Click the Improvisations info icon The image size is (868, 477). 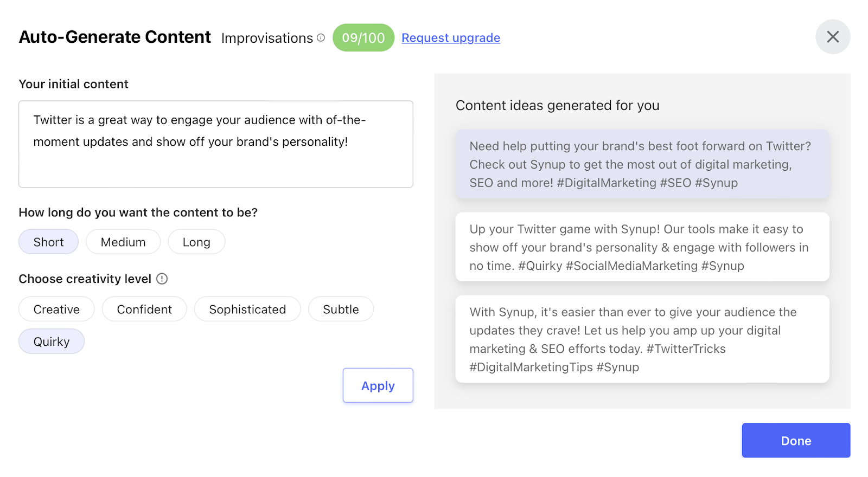[321, 37]
